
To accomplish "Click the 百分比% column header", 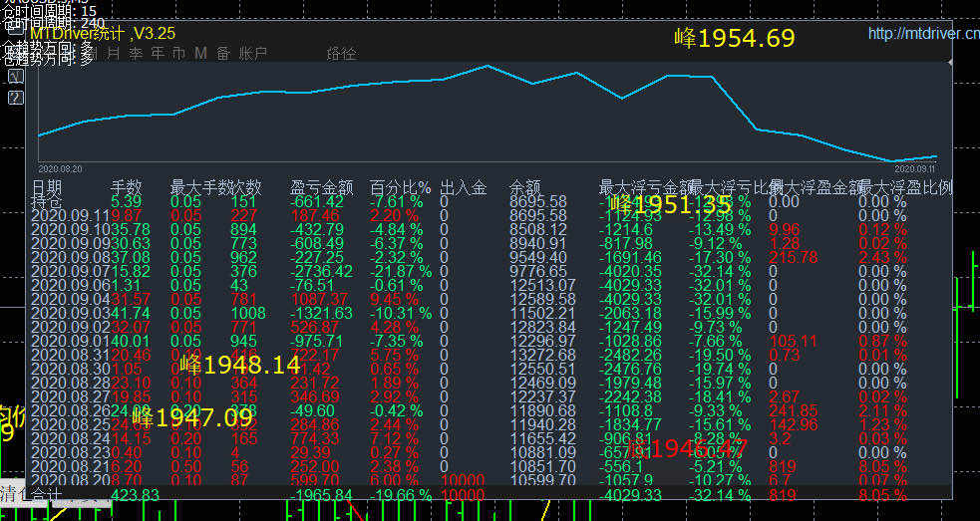I will [x=401, y=187].
